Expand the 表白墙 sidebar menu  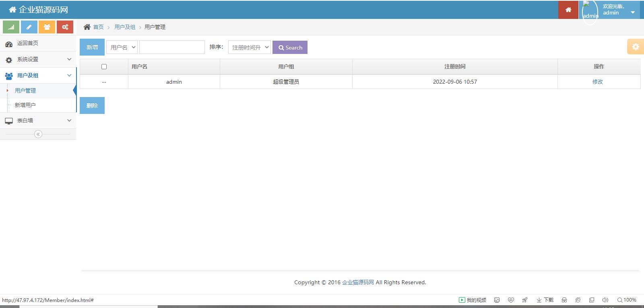38,120
